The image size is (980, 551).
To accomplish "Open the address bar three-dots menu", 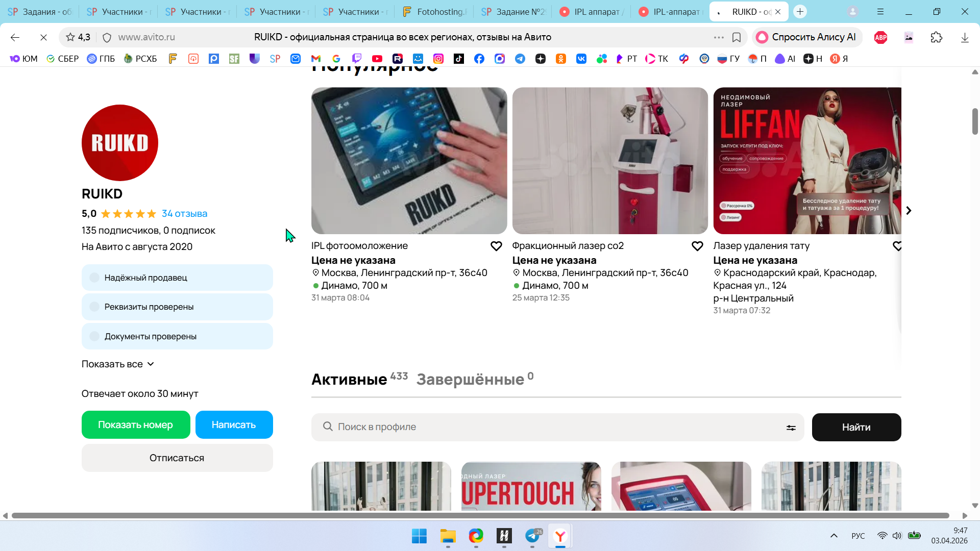I will point(719,37).
